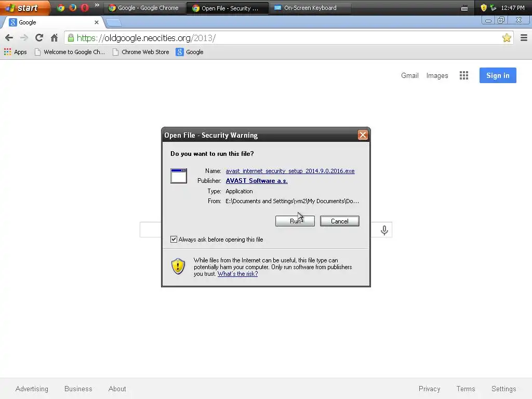Launch Opera from the quick launch bar
Image resolution: width=532 pixels, height=399 pixels.
click(85, 7)
